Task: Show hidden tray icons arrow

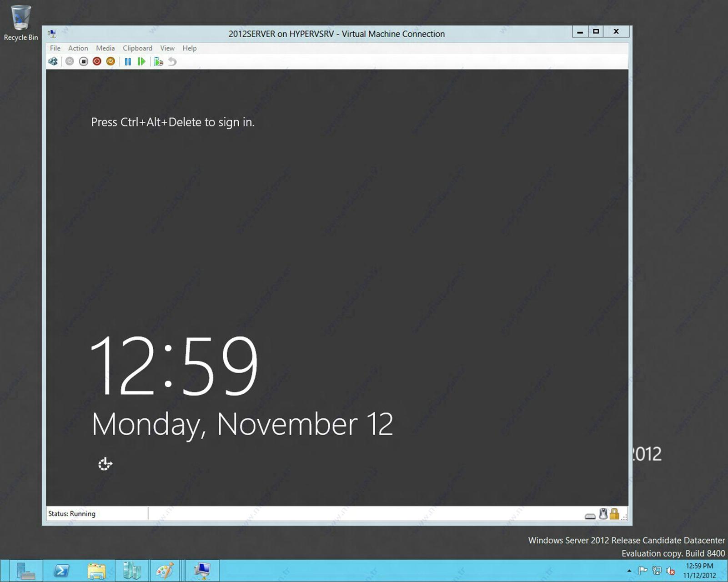Action: (629, 571)
